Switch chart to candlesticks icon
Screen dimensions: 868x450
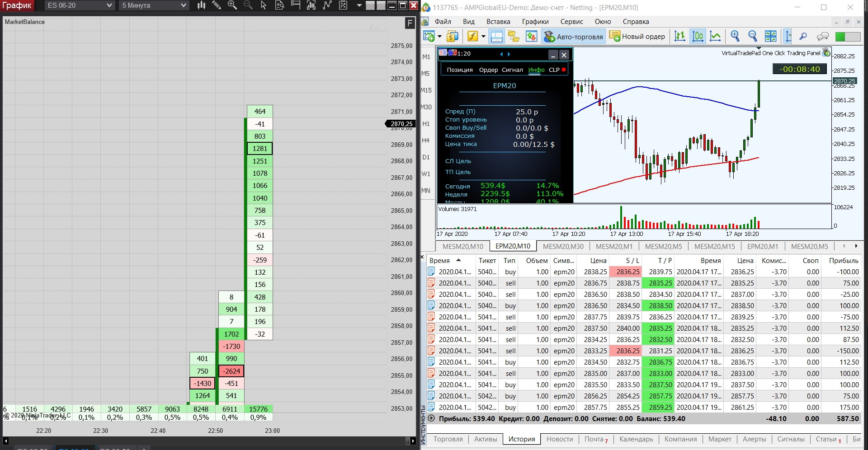click(698, 37)
